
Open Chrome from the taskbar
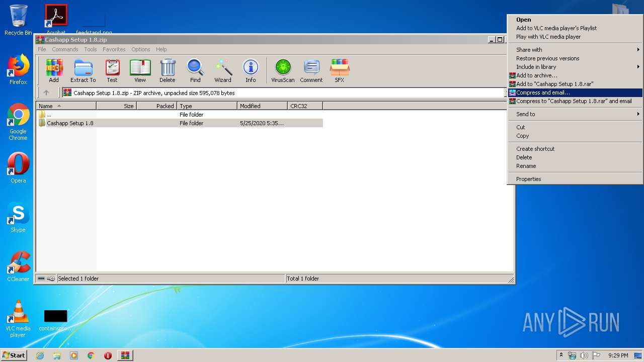pos(91,355)
